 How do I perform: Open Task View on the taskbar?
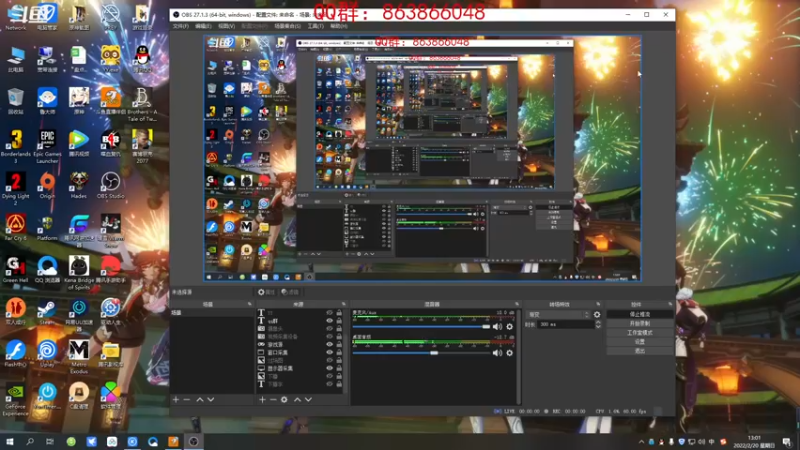pyautogui.click(x=49, y=441)
